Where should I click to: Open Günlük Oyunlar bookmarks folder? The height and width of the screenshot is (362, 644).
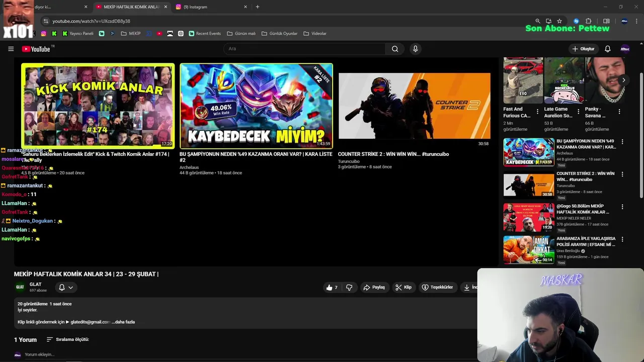(280, 34)
